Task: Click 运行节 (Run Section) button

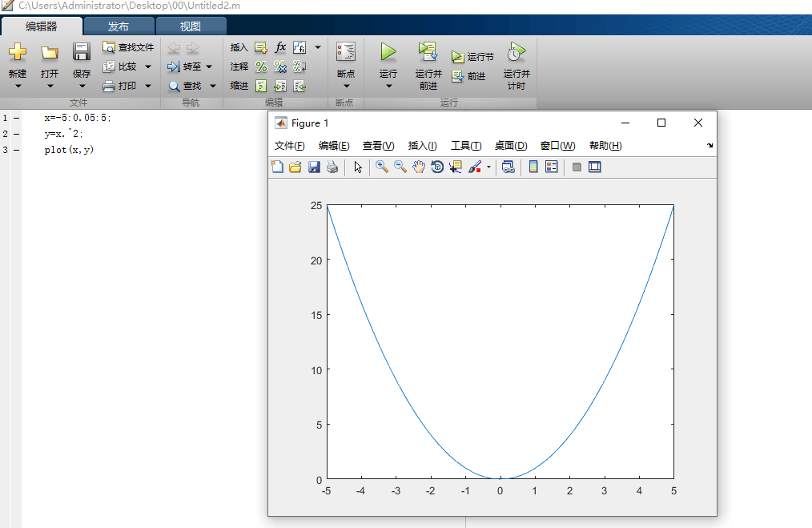Action: pos(472,56)
